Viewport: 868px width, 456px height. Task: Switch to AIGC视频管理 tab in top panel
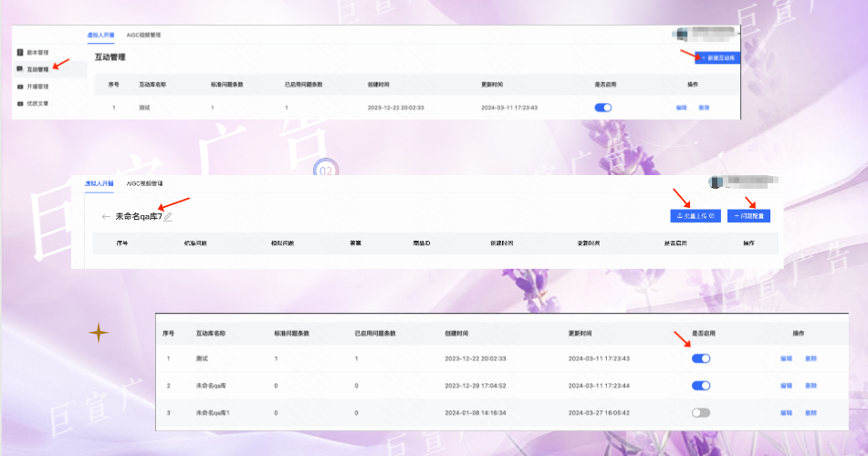click(x=141, y=35)
